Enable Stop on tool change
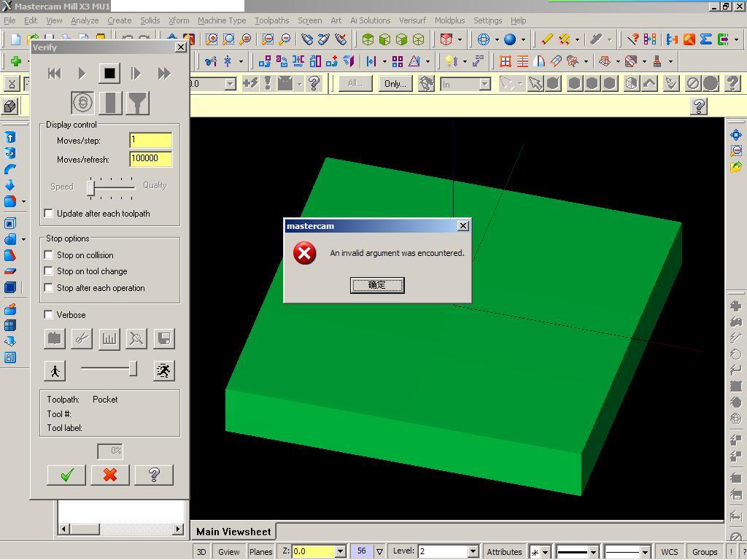 [48, 271]
